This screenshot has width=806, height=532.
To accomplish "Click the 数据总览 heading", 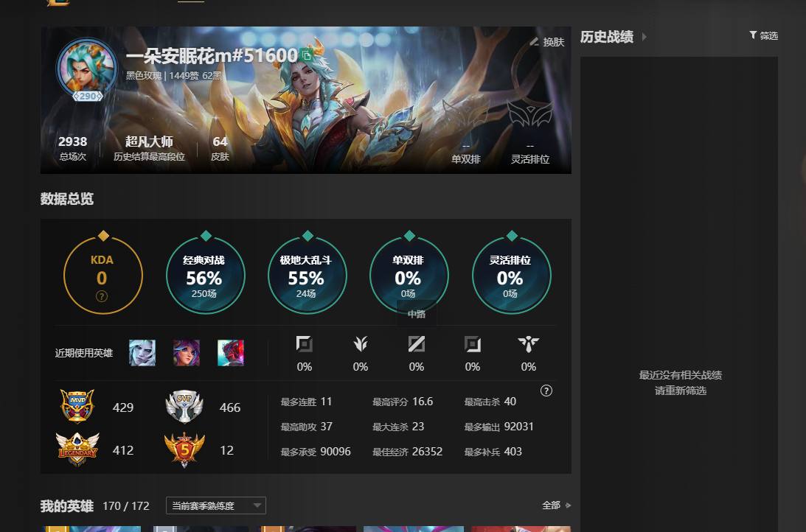I will [x=67, y=199].
